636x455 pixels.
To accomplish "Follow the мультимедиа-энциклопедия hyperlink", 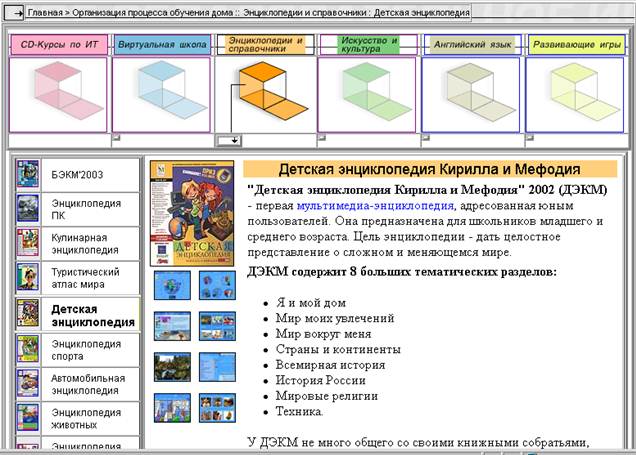I will tap(375, 206).
